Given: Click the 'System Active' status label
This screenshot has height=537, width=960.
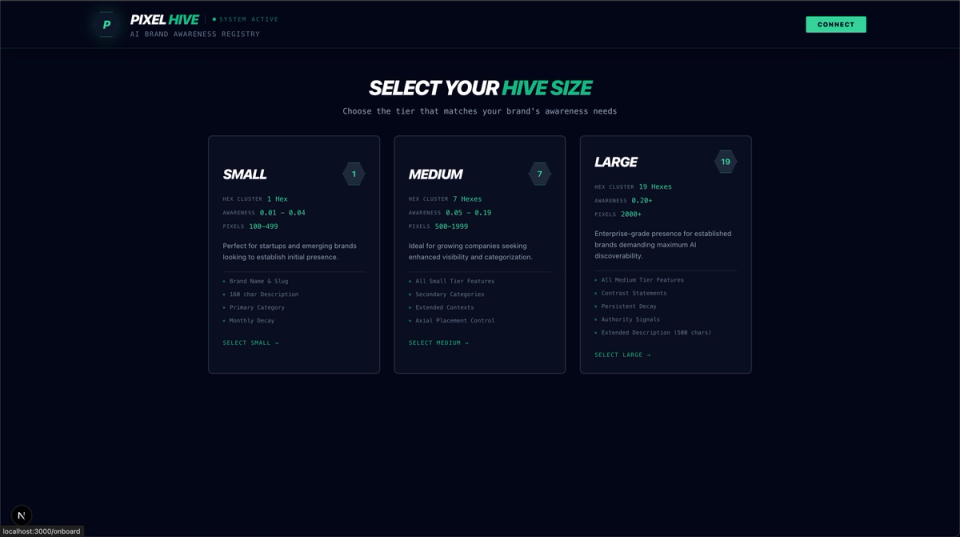Looking at the screenshot, I should (x=249, y=20).
